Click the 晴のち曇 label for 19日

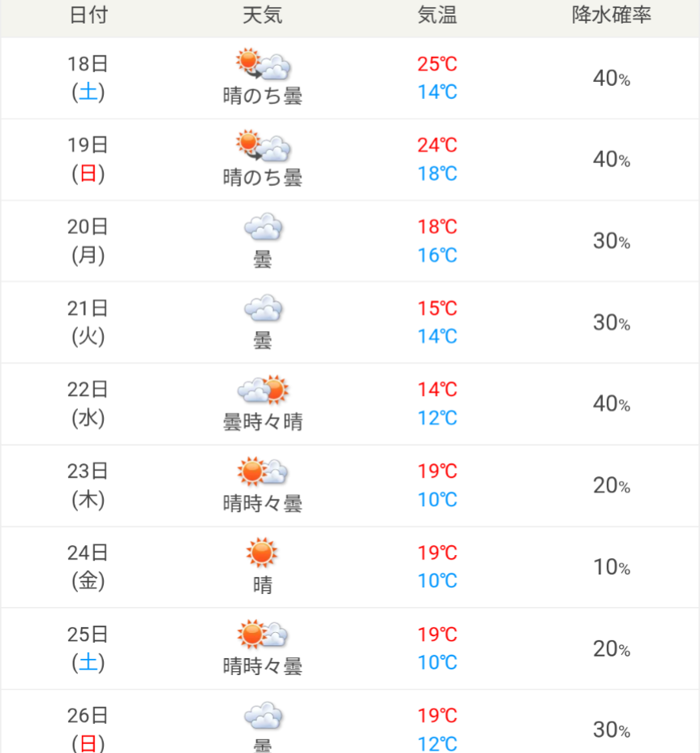click(263, 177)
